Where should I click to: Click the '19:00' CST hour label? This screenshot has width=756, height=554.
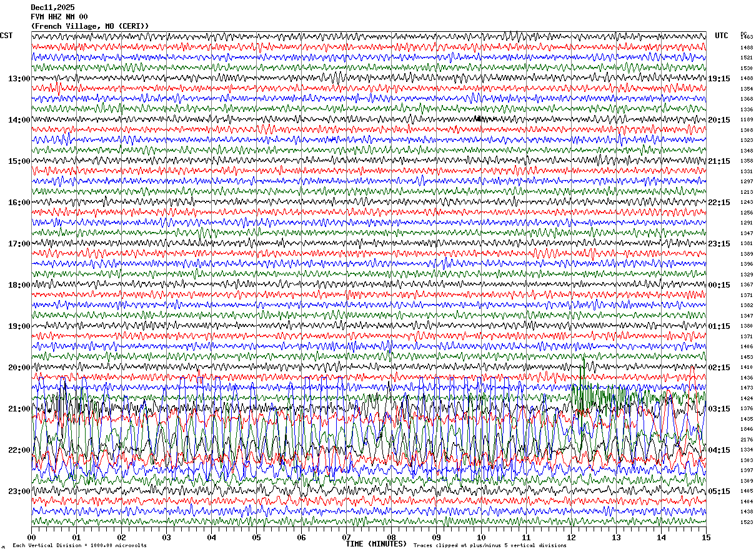19,326
